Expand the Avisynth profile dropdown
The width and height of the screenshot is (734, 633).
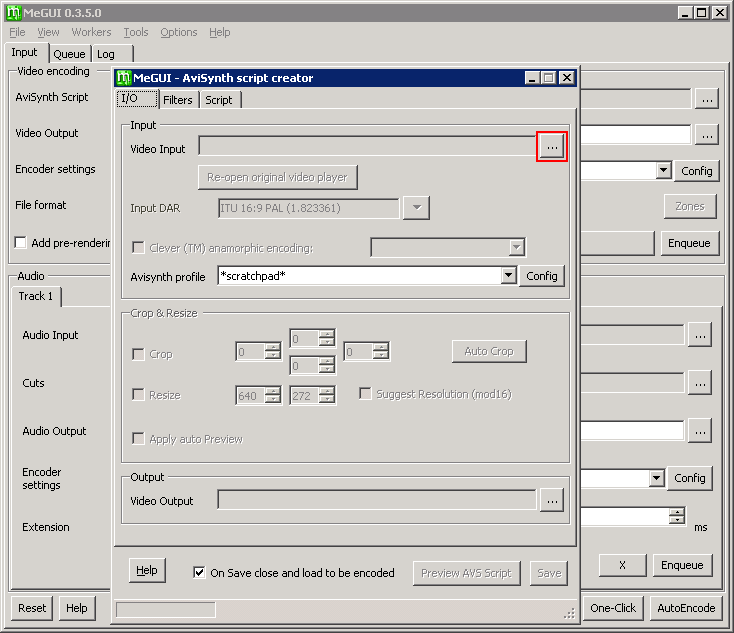pos(508,276)
